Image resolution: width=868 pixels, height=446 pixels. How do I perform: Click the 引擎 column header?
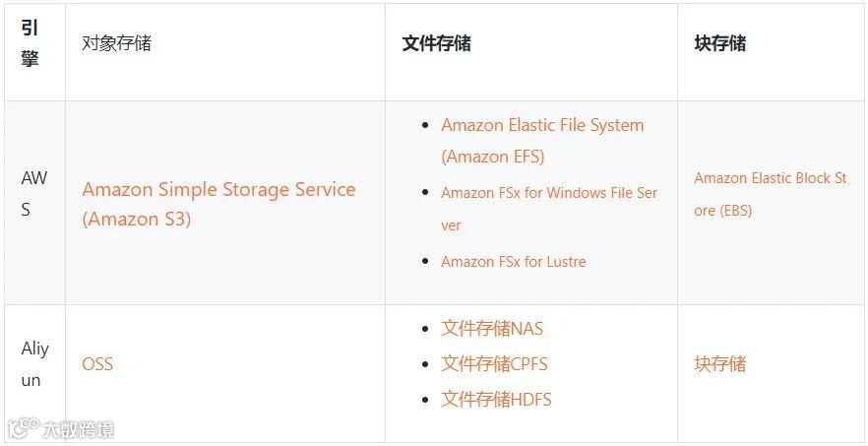(31, 44)
